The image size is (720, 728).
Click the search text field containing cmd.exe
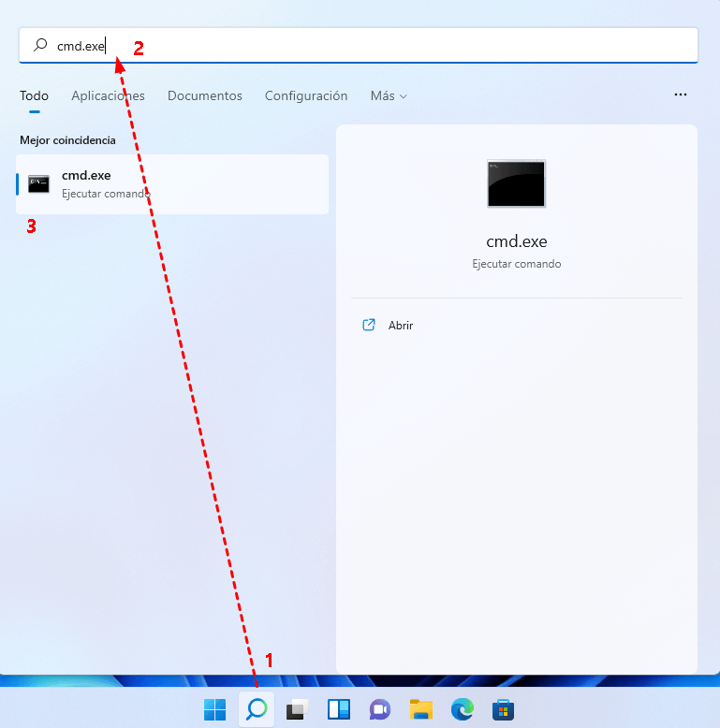pyautogui.click(x=375, y=45)
